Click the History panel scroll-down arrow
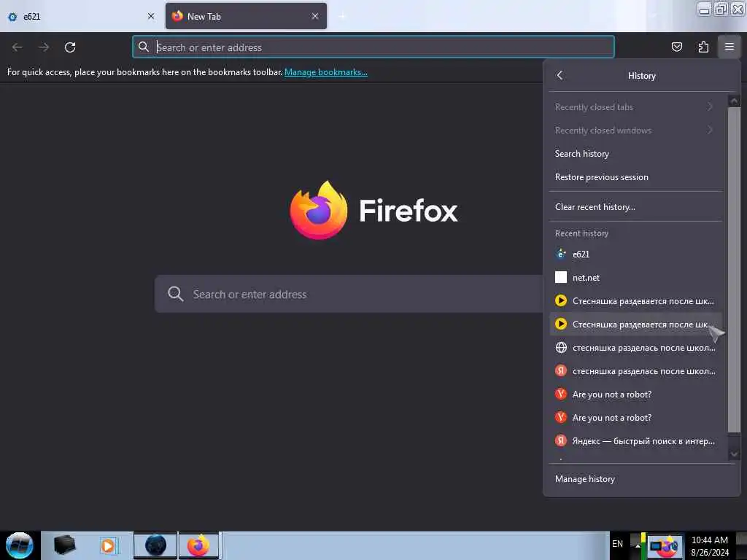The image size is (747, 560). point(734,454)
